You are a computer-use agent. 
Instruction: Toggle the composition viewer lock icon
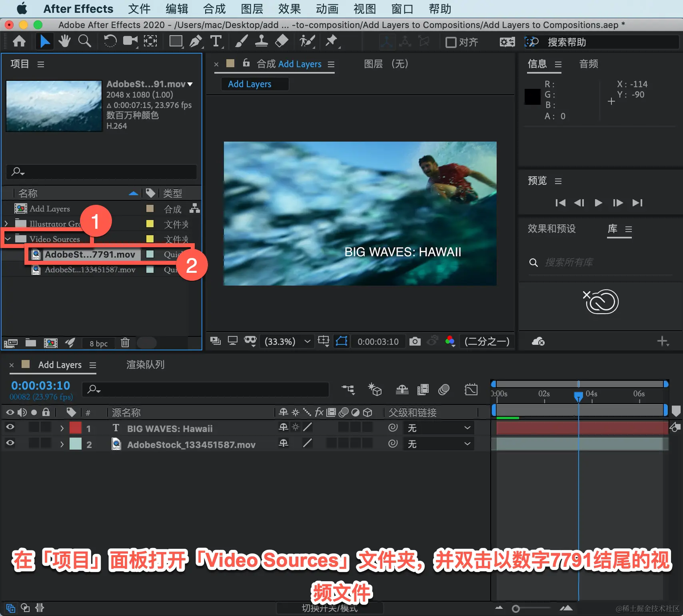(x=246, y=63)
